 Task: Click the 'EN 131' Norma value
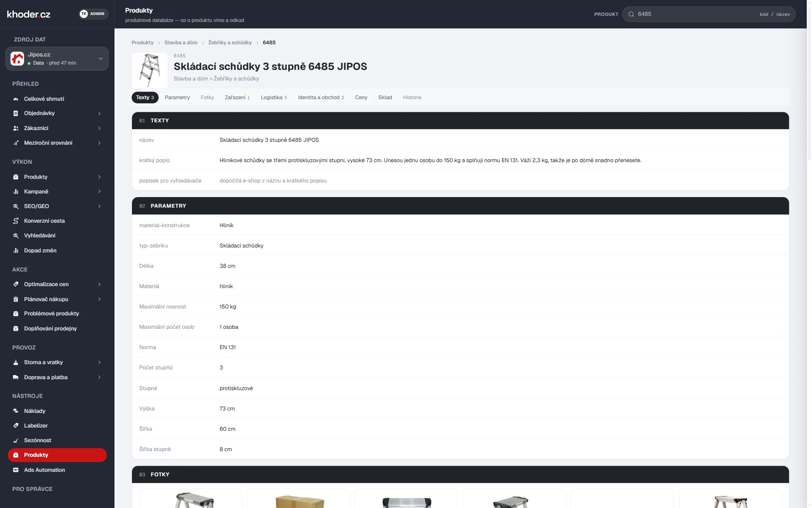tap(228, 347)
